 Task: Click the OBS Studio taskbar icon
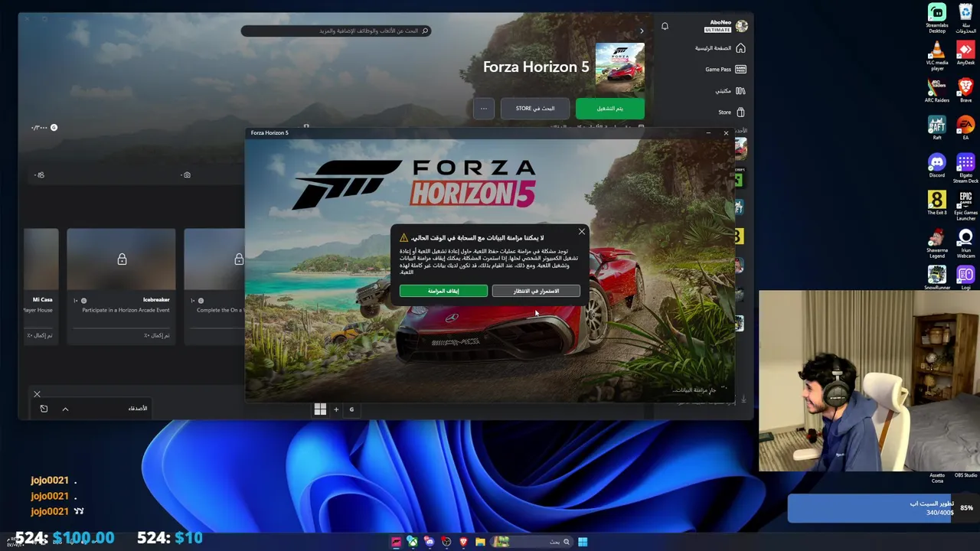(x=446, y=542)
